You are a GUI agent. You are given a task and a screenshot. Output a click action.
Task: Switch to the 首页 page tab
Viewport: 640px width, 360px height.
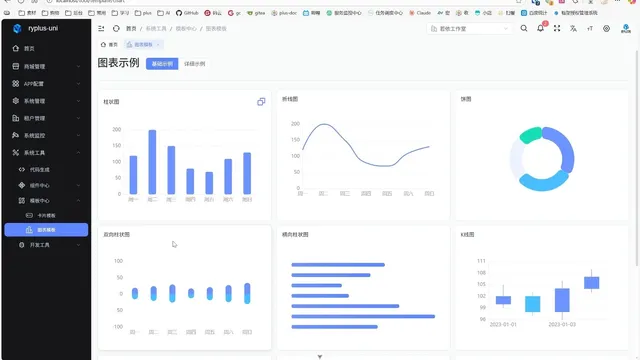109,44
